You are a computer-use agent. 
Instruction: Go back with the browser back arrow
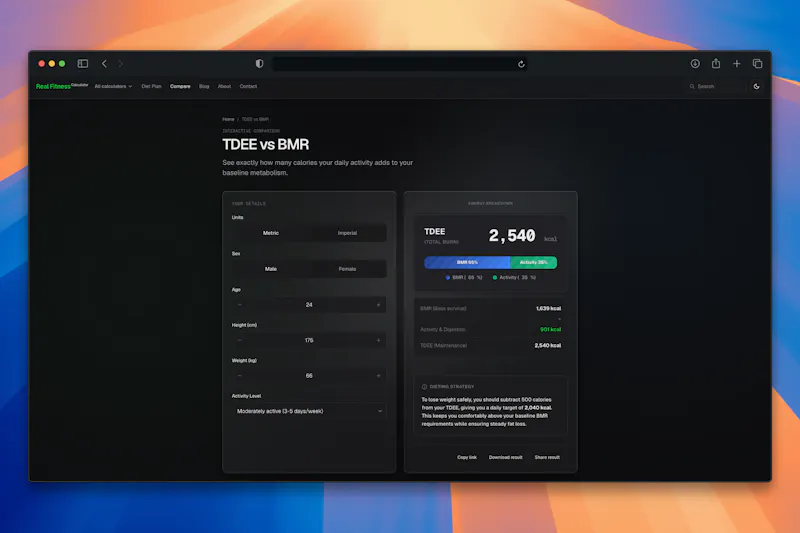tap(104, 64)
